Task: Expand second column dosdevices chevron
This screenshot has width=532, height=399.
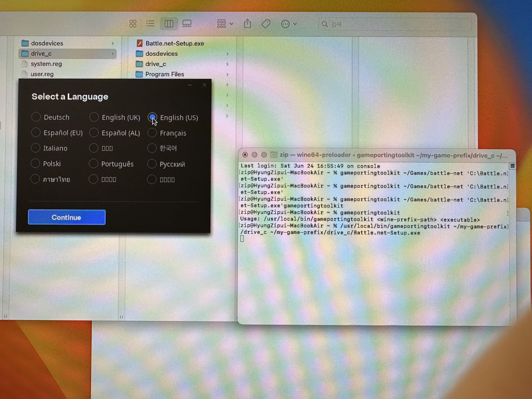Action: click(x=227, y=54)
